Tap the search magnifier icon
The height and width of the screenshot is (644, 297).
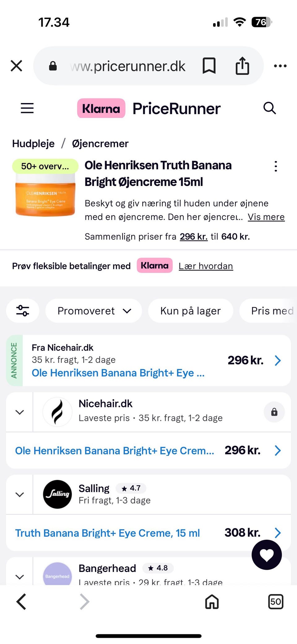(269, 108)
